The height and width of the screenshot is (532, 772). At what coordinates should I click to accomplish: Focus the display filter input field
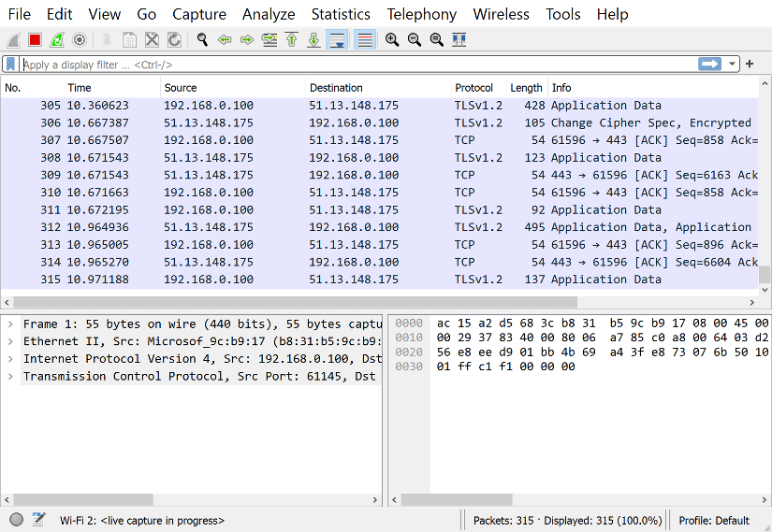click(x=359, y=65)
